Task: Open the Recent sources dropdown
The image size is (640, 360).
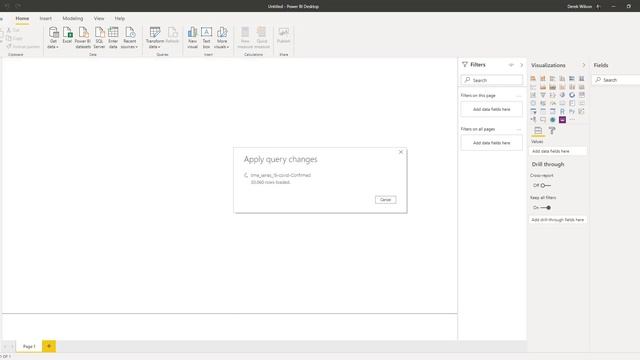Action: 129,38
